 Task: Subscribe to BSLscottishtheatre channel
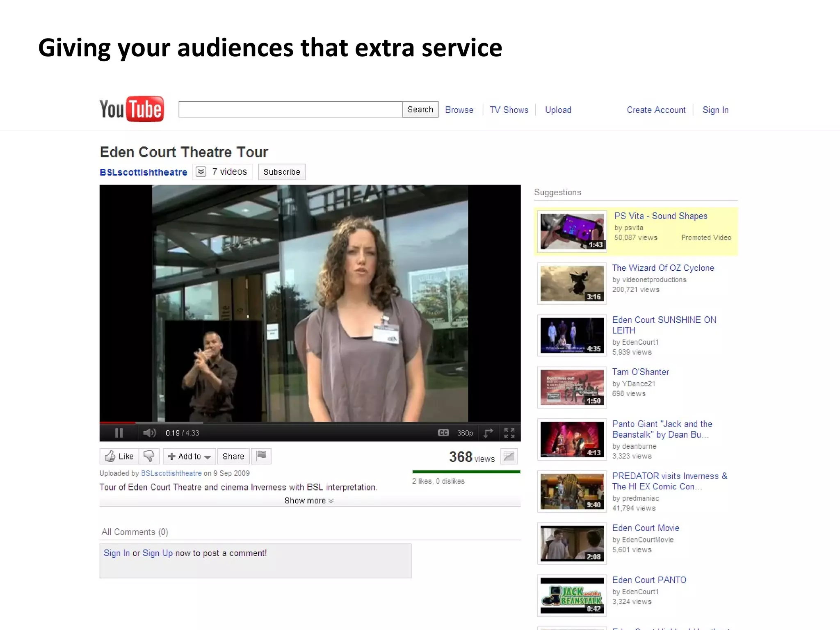click(282, 172)
